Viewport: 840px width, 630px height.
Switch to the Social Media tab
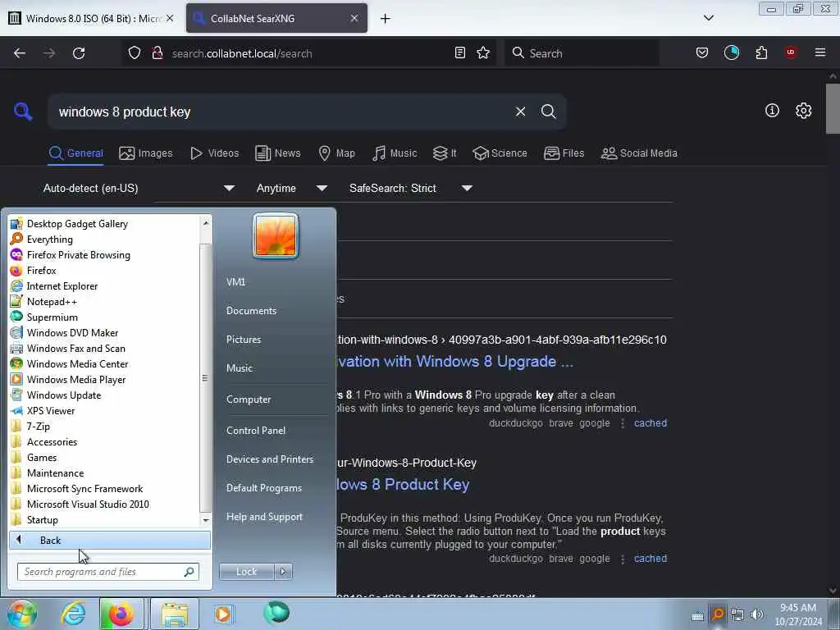click(639, 153)
